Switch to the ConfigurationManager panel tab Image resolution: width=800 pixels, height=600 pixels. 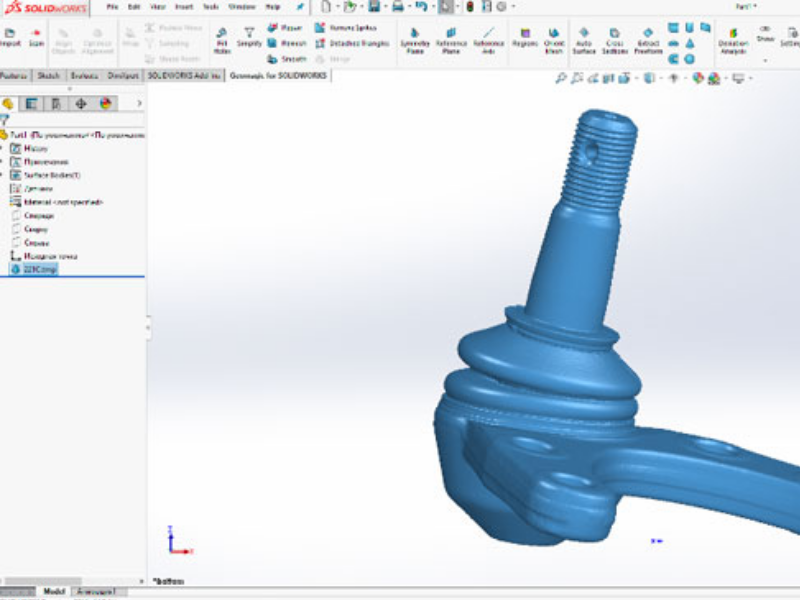point(56,103)
